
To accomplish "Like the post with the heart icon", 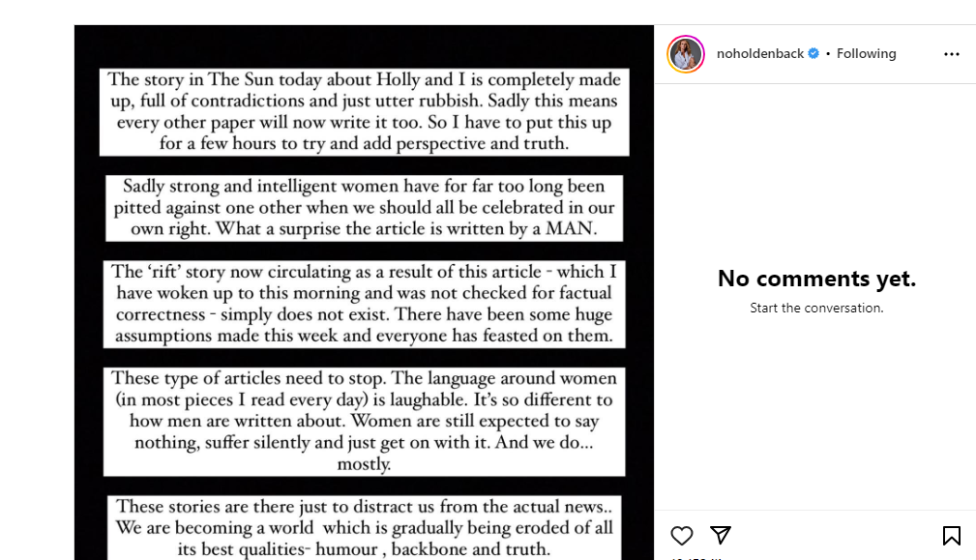I will click(682, 536).
